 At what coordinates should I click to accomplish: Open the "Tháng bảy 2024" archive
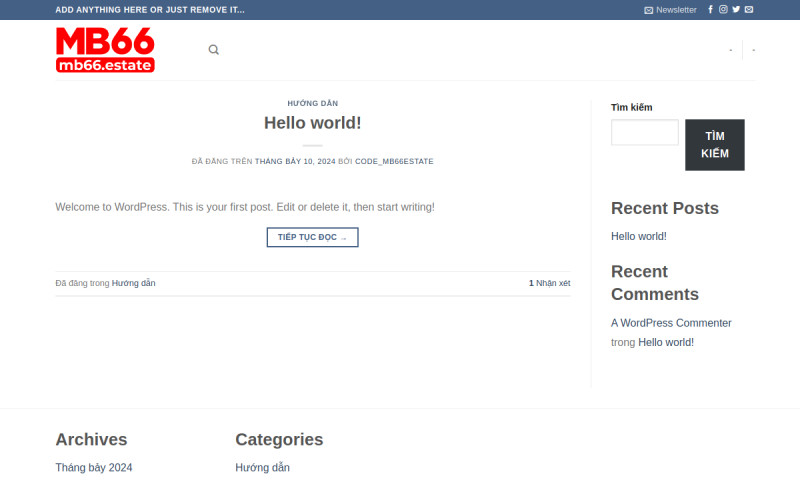[x=93, y=467]
